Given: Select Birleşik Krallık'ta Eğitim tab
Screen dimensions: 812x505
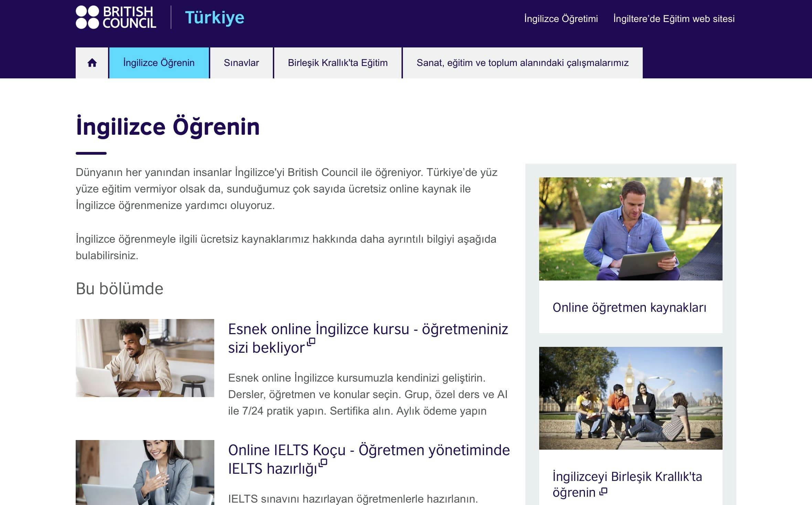Looking at the screenshot, I should point(338,63).
